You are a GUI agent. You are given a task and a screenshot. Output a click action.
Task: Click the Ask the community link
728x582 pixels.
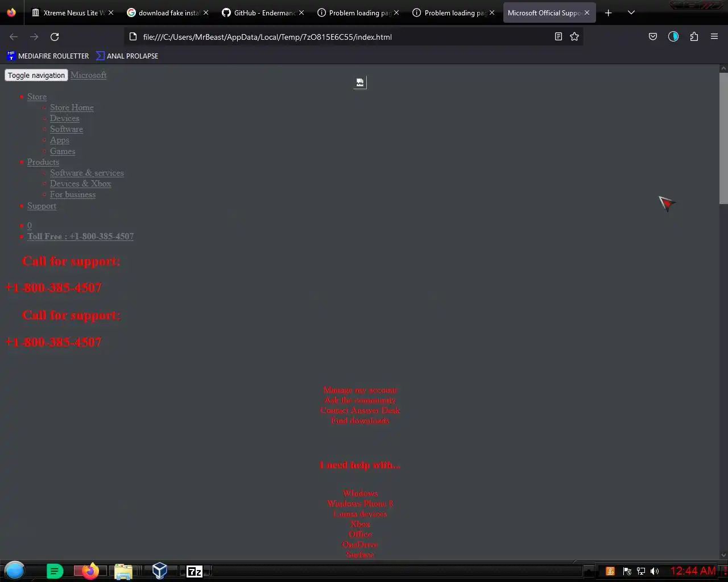pyautogui.click(x=360, y=400)
